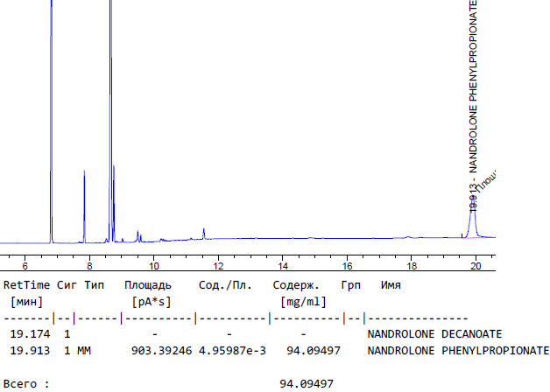Select the Содерж. column header

pyautogui.click(x=295, y=285)
